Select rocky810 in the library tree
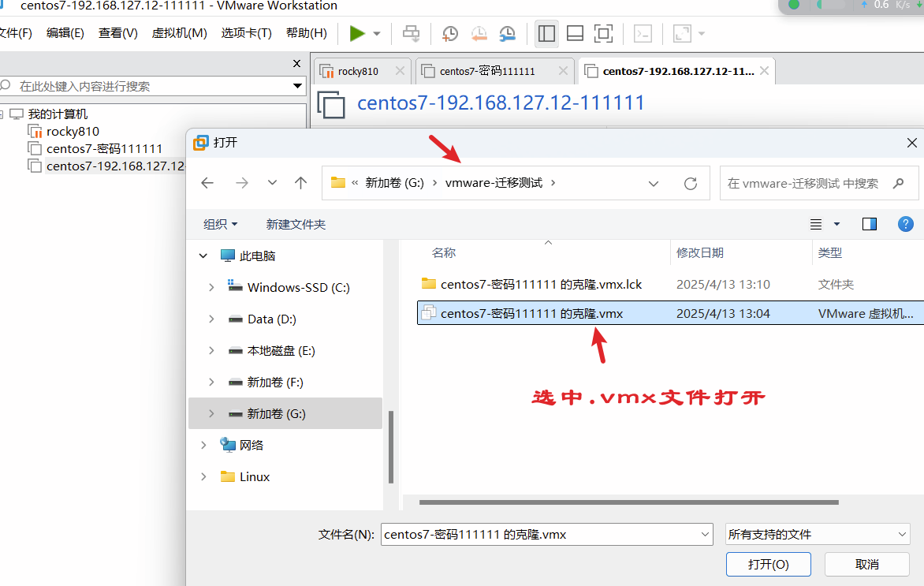924x586 pixels. pyautogui.click(x=73, y=132)
